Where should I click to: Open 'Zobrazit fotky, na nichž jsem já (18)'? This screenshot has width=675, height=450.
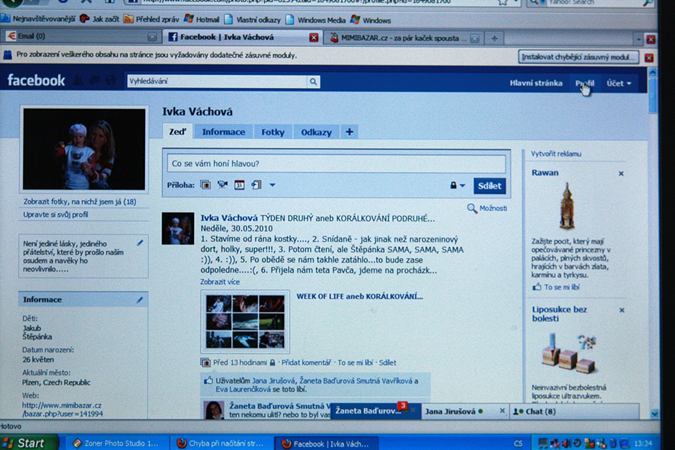pos(80,202)
